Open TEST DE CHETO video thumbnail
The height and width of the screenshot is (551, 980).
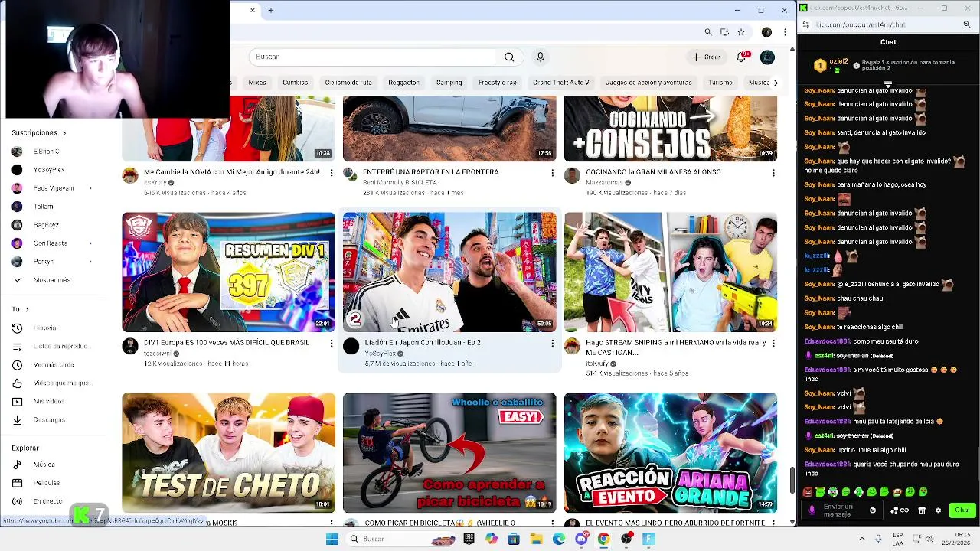pos(228,453)
